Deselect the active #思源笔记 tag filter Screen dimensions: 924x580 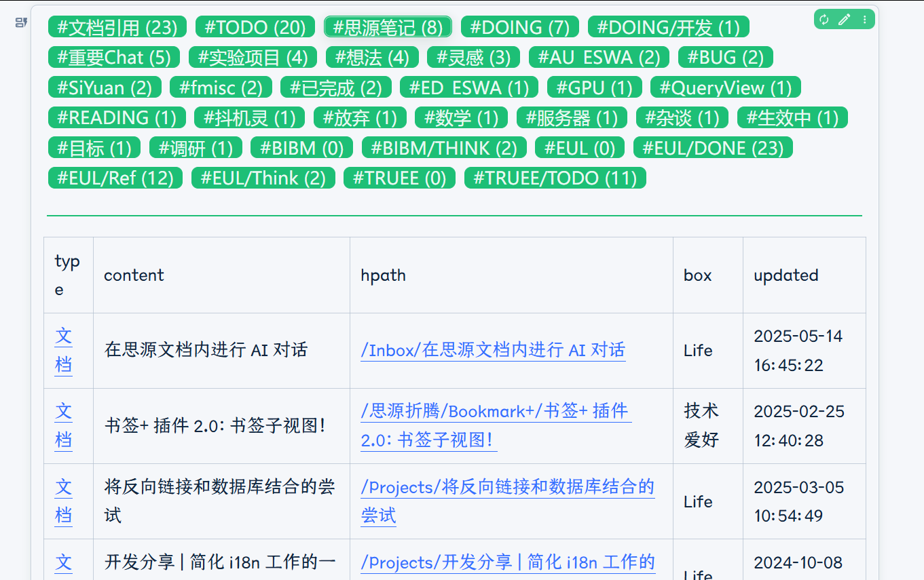tap(387, 26)
